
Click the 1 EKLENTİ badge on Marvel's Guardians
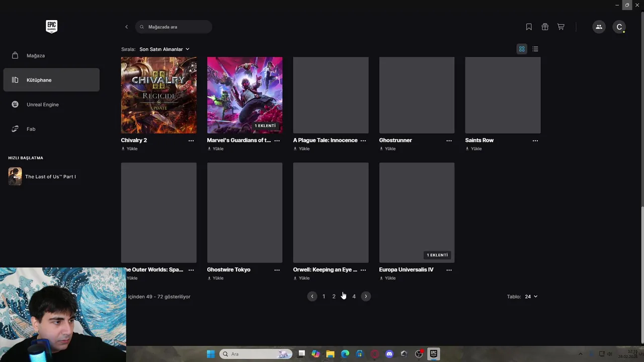pyautogui.click(x=265, y=126)
